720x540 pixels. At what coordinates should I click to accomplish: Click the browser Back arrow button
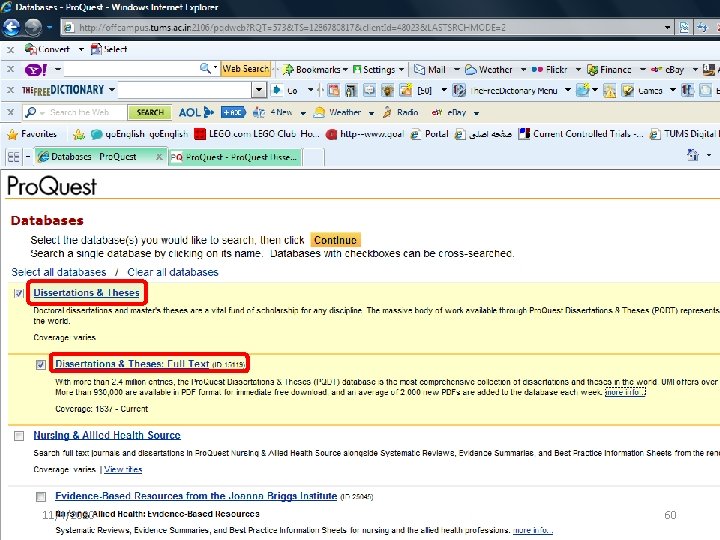point(11,28)
